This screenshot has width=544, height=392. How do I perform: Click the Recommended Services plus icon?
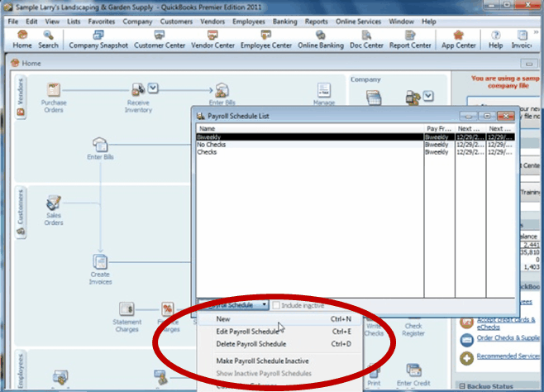[x=466, y=357]
